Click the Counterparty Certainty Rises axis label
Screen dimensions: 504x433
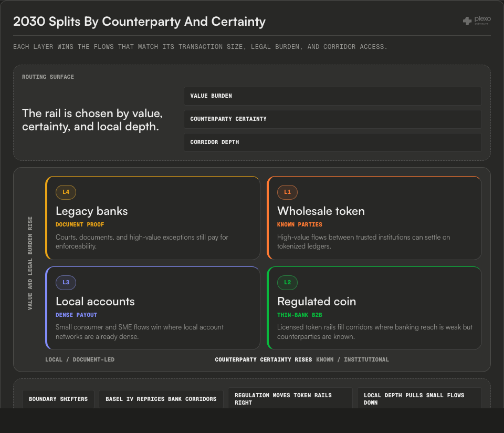click(263, 359)
